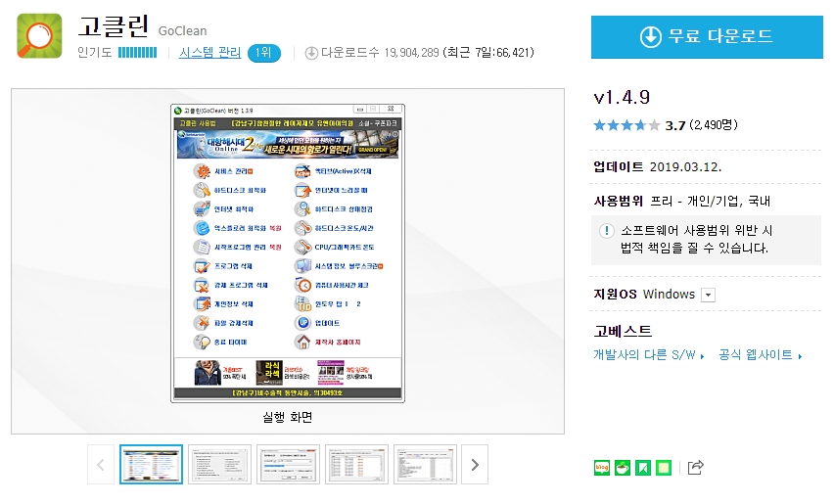The height and width of the screenshot is (504, 834).
Task: Click the 대항해시대 Online banner ad in preview
Action: (x=288, y=144)
